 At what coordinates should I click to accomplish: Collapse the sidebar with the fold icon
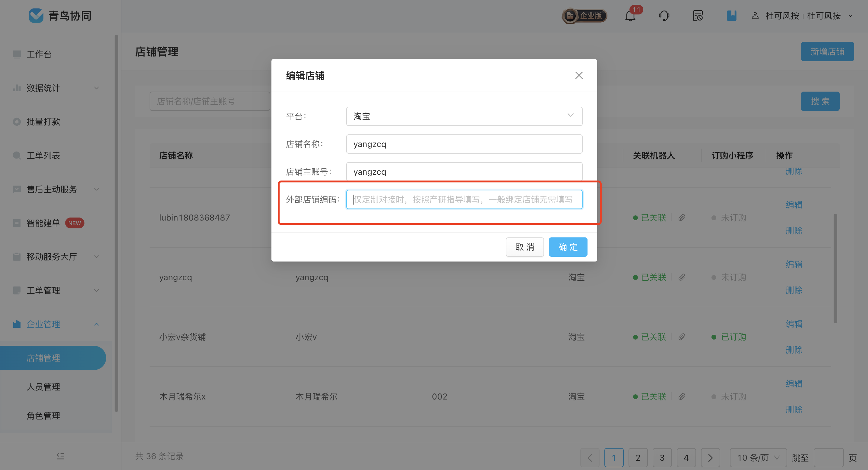(x=60, y=456)
